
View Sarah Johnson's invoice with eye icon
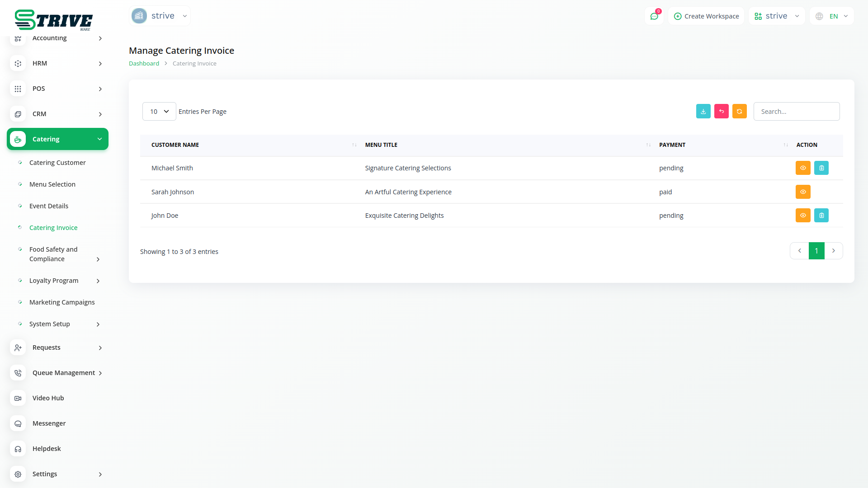(802, 192)
